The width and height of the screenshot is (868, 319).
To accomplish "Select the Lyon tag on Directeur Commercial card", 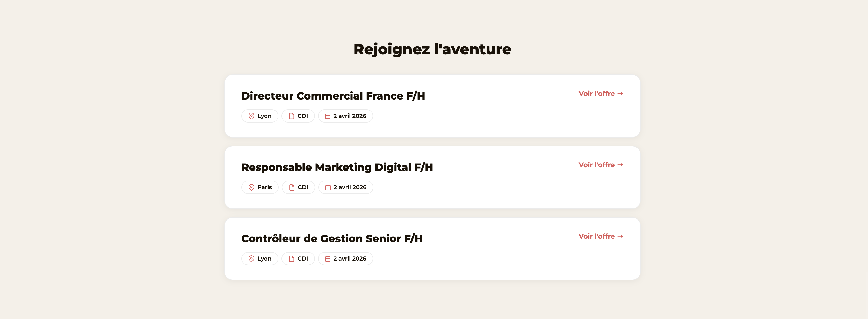I will 259,115.
